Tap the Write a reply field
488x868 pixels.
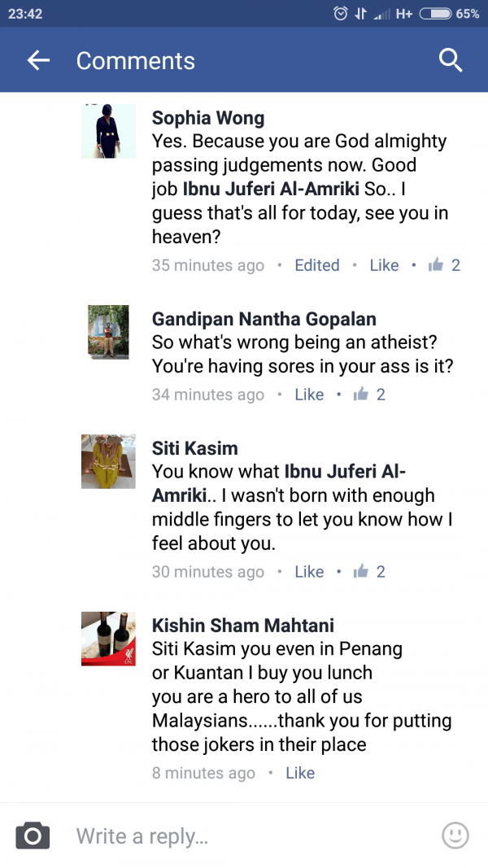[244, 835]
